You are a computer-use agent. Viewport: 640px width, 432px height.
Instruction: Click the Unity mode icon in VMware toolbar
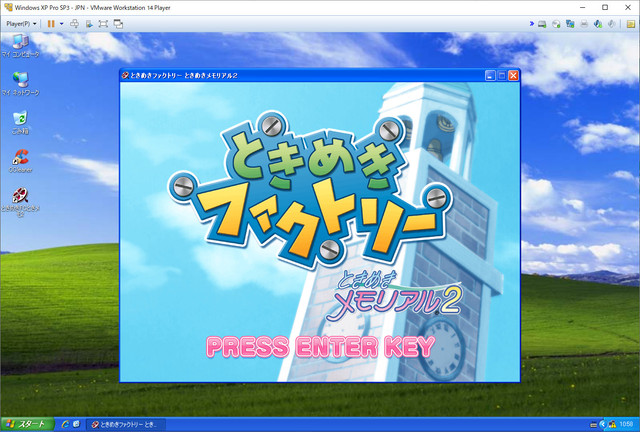89,24
